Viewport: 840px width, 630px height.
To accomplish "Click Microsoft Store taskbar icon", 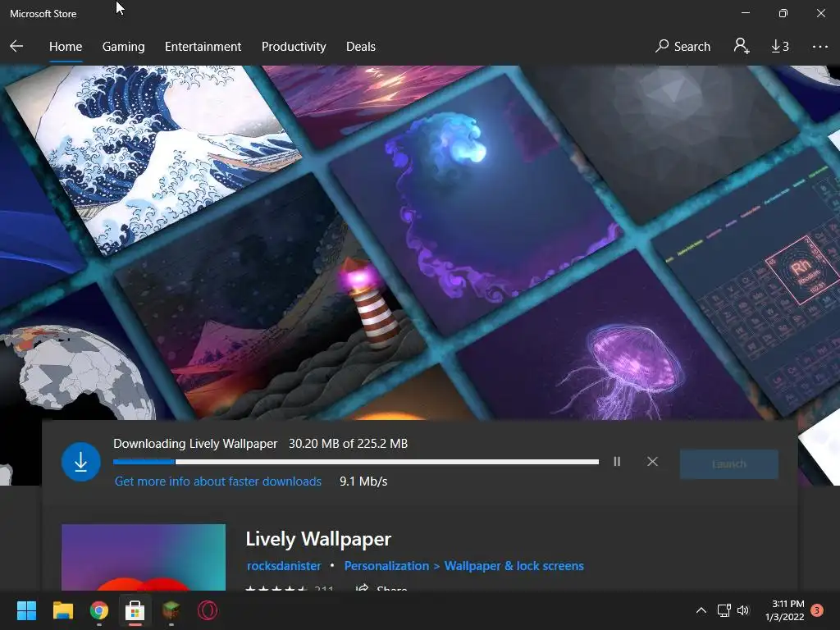I will [x=135, y=610].
